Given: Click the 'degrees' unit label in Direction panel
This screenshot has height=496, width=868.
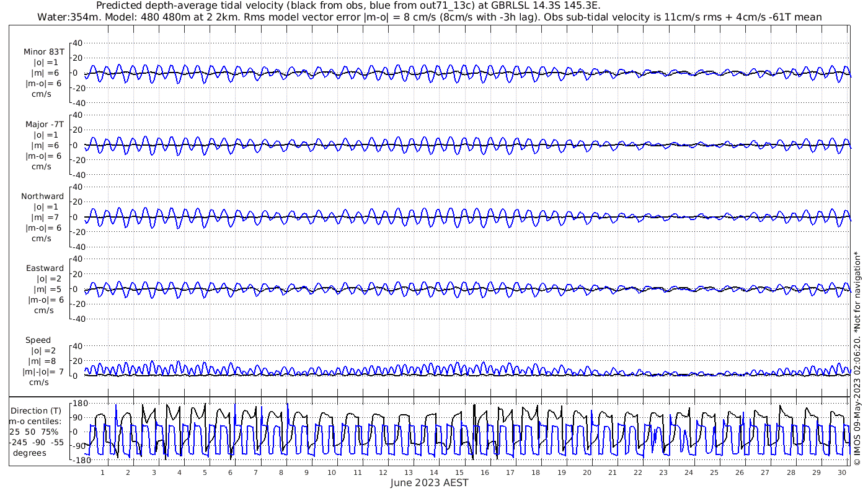Looking at the screenshot, I should point(30,453).
